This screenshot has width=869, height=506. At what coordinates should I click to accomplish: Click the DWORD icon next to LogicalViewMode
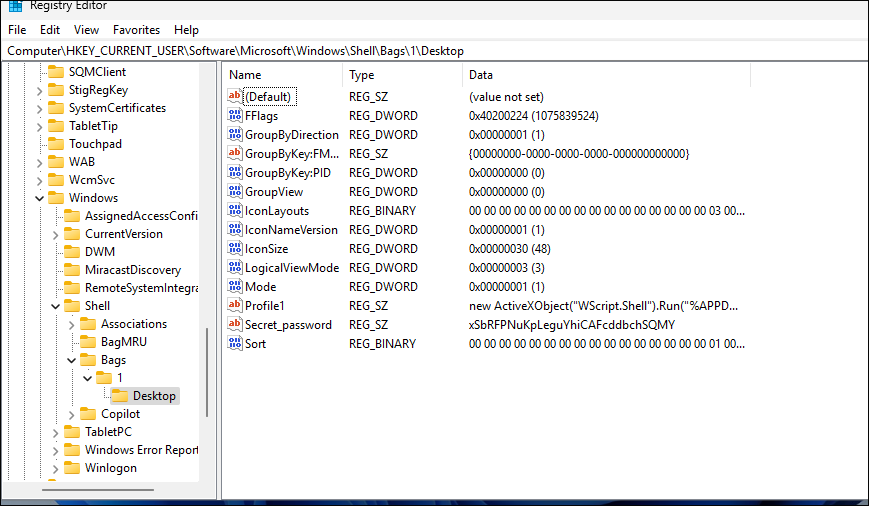tap(234, 267)
